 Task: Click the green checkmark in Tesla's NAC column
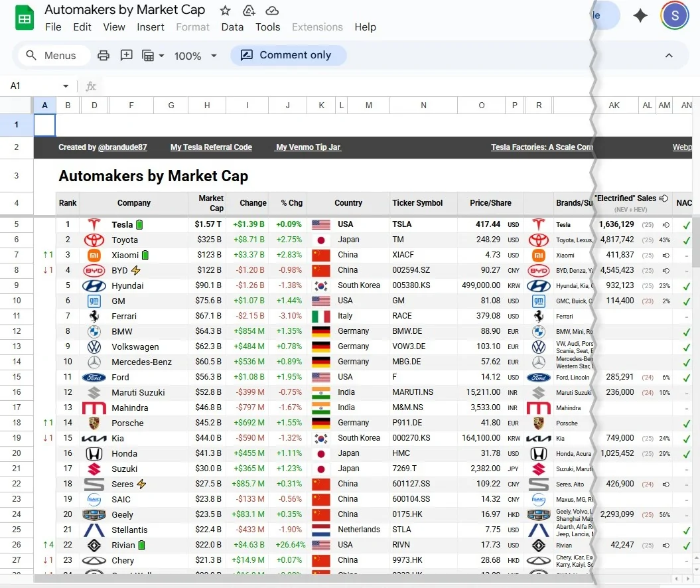686,225
